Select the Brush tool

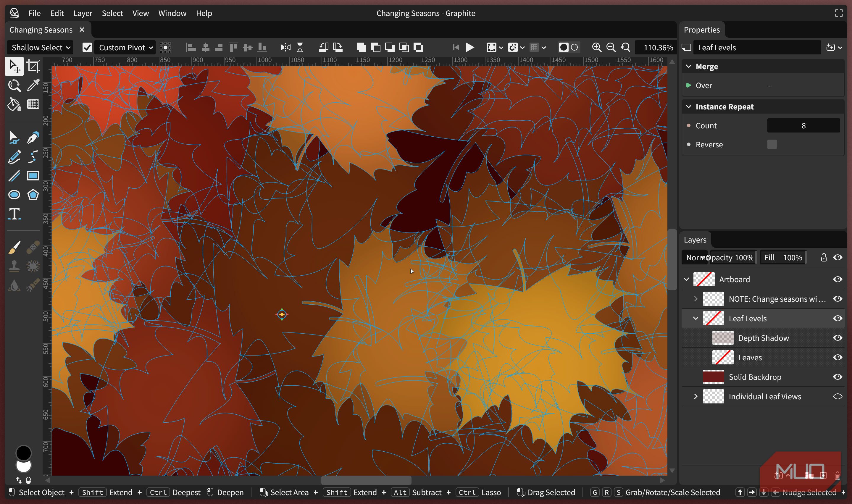pos(14,247)
